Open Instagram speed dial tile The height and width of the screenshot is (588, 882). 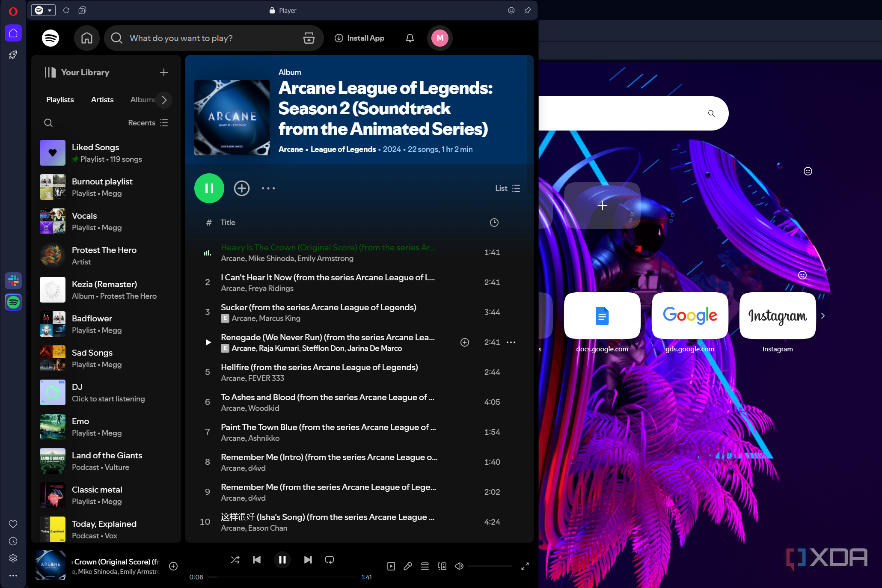click(777, 316)
